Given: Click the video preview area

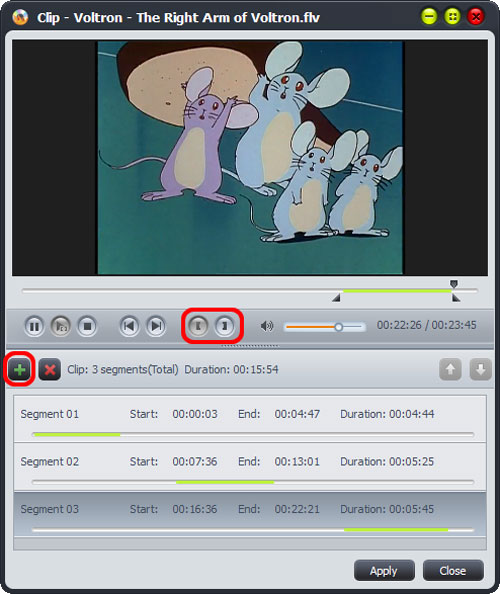Looking at the screenshot, I should coord(250,158).
